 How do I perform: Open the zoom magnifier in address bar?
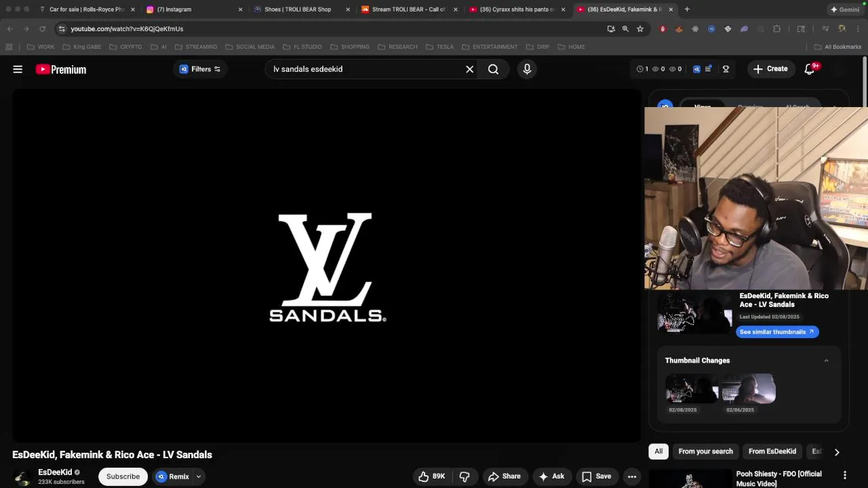pyautogui.click(x=625, y=29)
